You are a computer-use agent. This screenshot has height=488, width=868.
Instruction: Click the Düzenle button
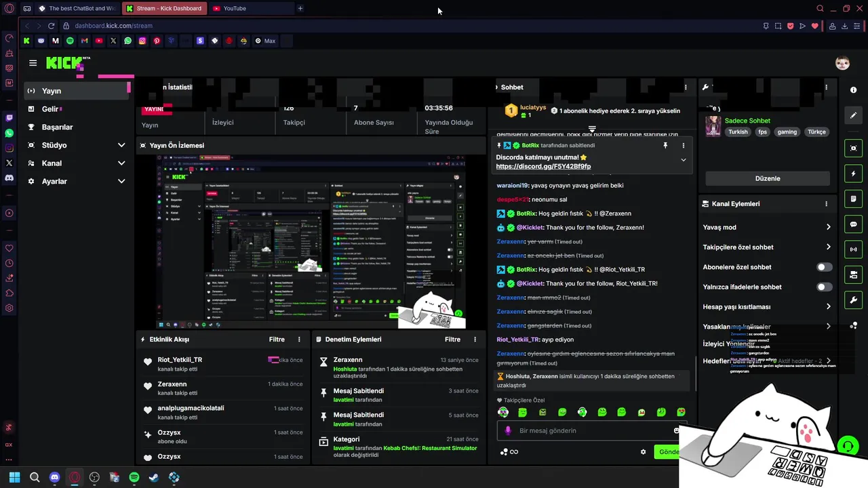768,178
